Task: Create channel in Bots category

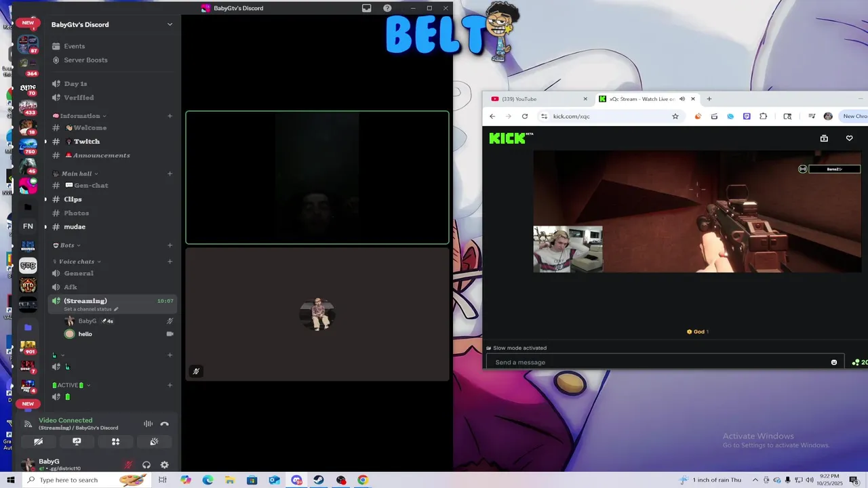Action: click(170, 245)
